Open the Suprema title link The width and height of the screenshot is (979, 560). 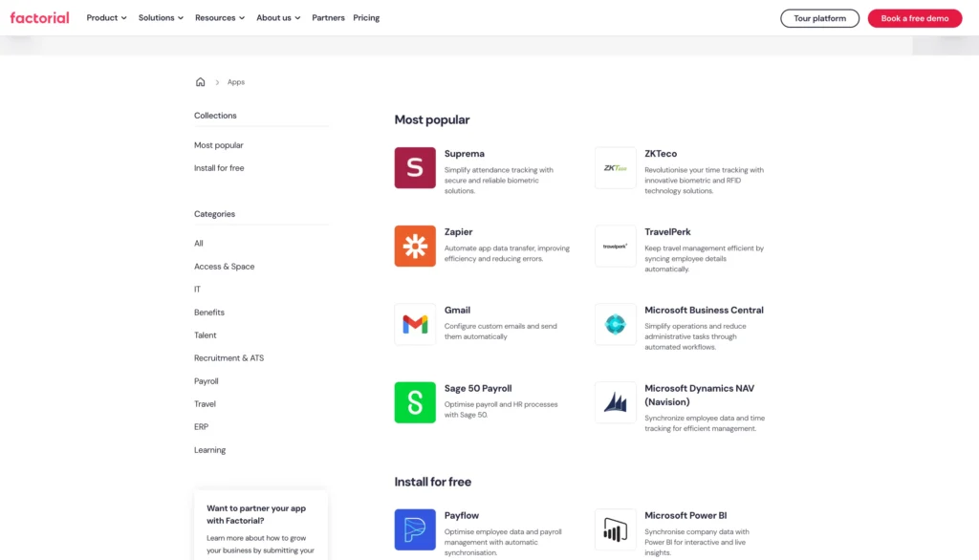tap(464, 154)
